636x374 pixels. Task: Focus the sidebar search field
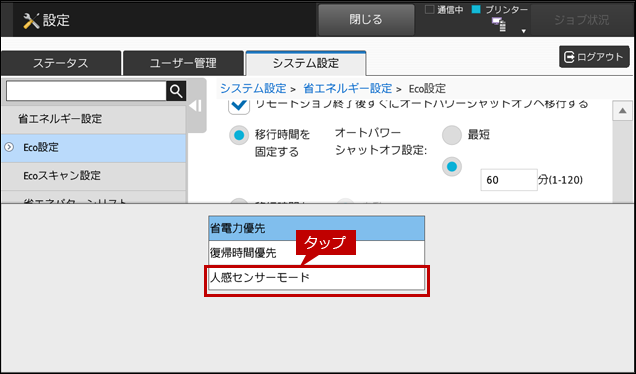(86, 91)
